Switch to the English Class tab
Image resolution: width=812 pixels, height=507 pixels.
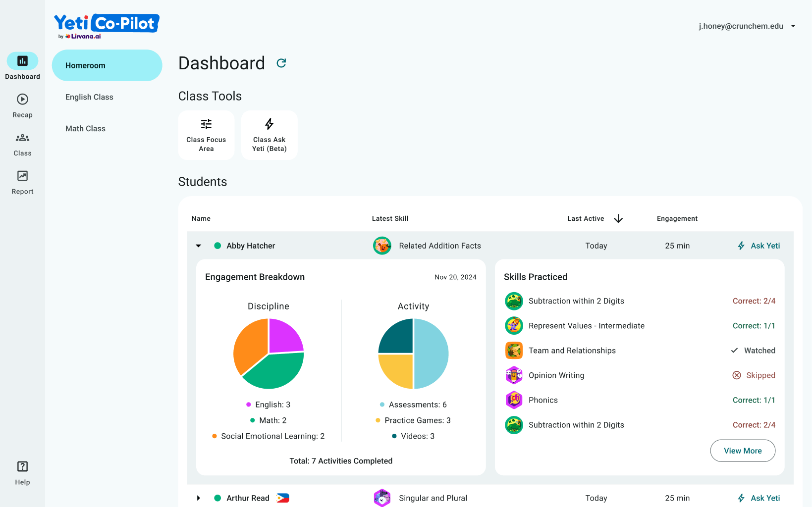[x=89, y=97]
